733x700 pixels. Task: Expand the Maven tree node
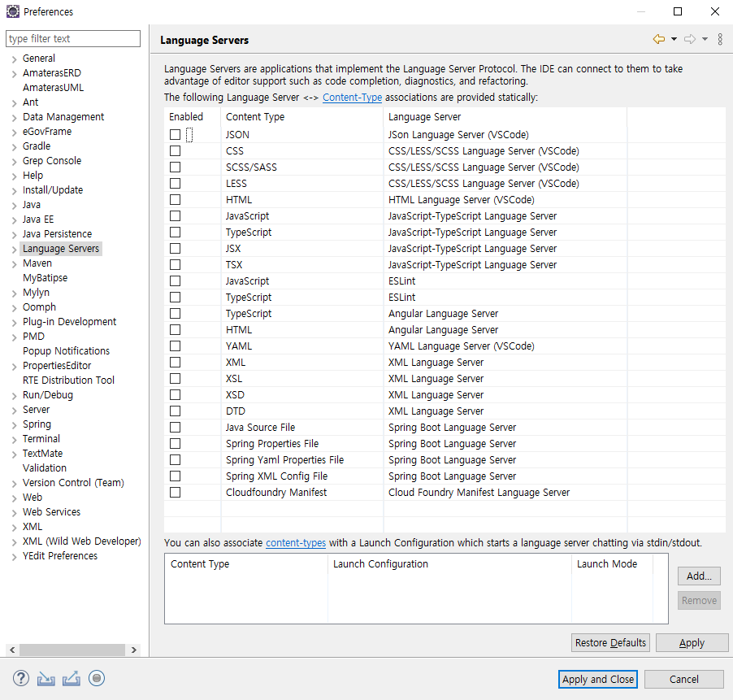coord(14,263)
